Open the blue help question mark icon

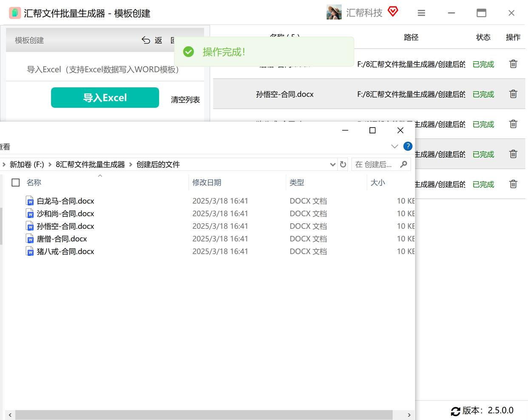pyautogui.click(x=408, y=146)
